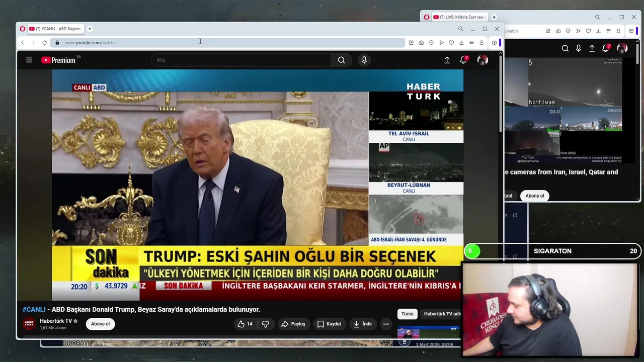Open the Opera menu in the front window
The height and width of the screenshot is (362, 644).
click(23, 29)
